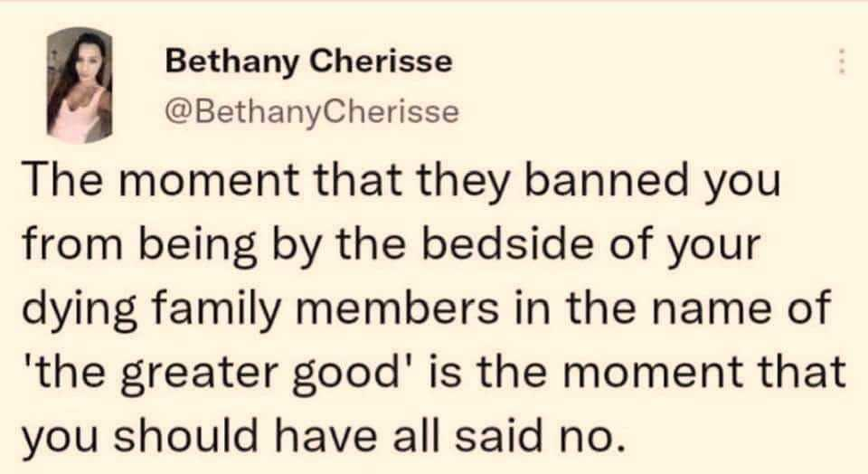The width and height of the screenshot is (868, 474).
Task: Select the tweet line starting "The moment that they"
Action: click(401, 181)
